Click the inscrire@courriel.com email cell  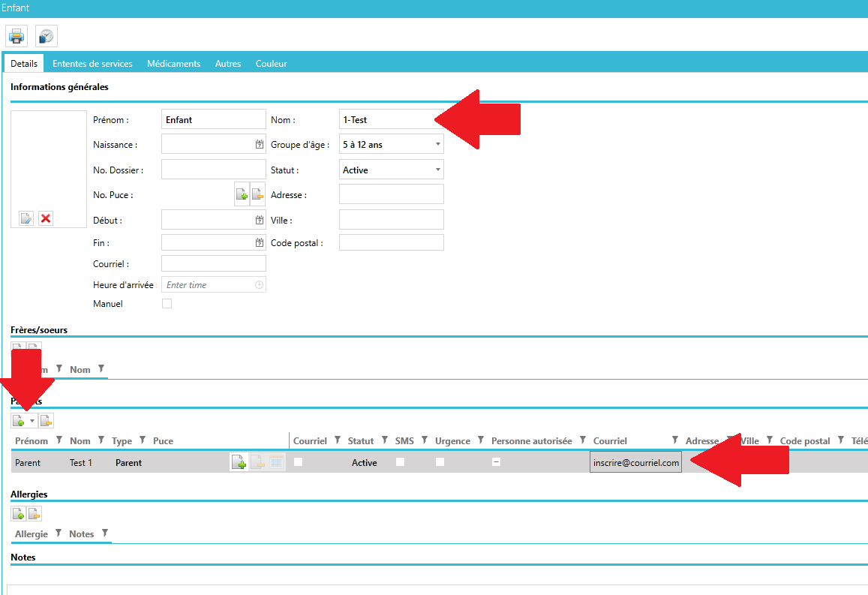[x=635, y=463]
